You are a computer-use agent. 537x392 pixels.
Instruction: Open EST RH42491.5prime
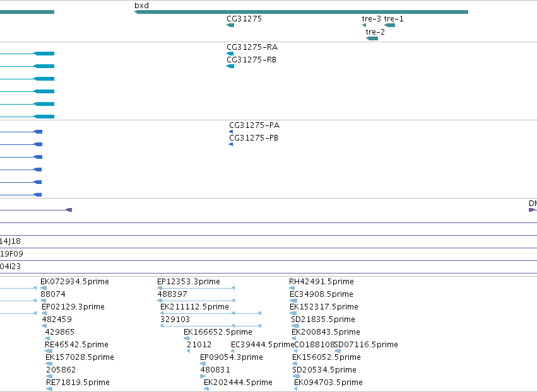(x=322, y=282)
